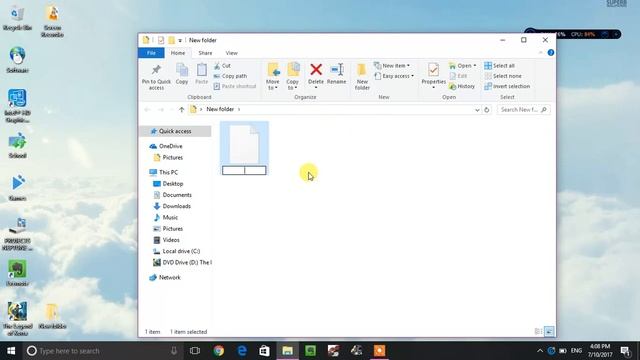The image size is (640, 360).
Task: Click Select all in Select group
Action: tap(499, 66)
